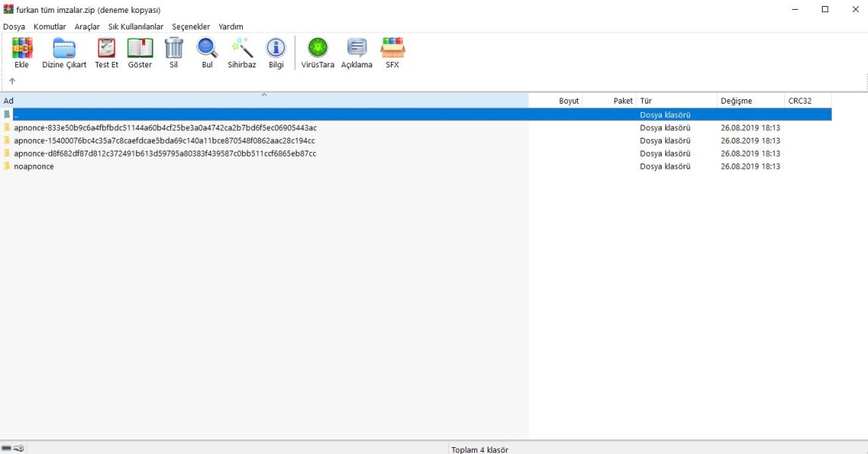This screenshot has width=868, height=454.
Task: Create SFX self-extracting archive
Action: 392,52
